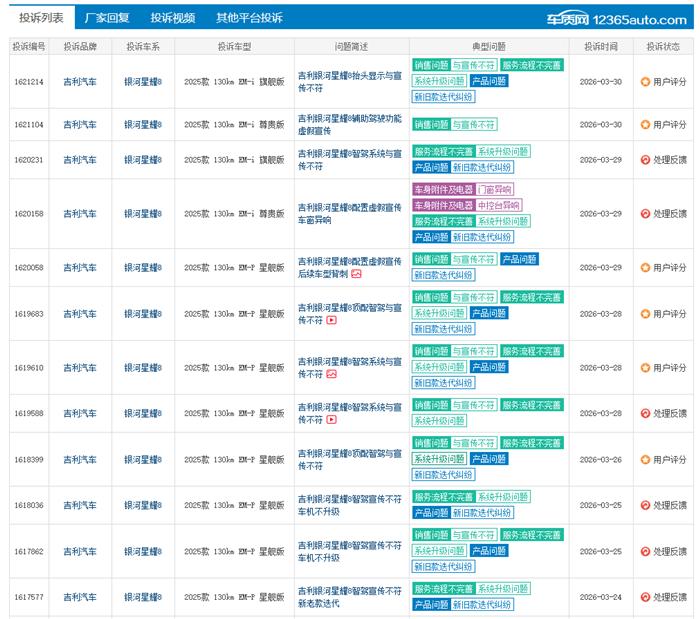Open the 投诉列表 tab
The image size is (700, 619).
pyautogui.click(x=40, y=18)
